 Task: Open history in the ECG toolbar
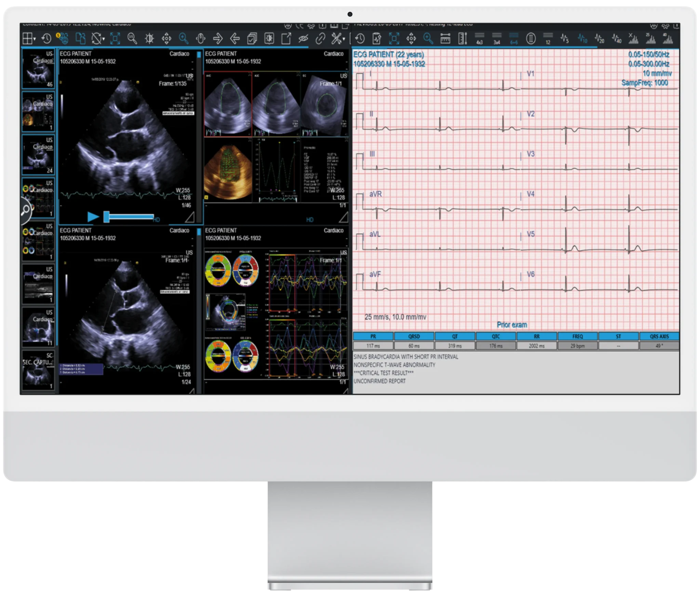pos(360,38)
